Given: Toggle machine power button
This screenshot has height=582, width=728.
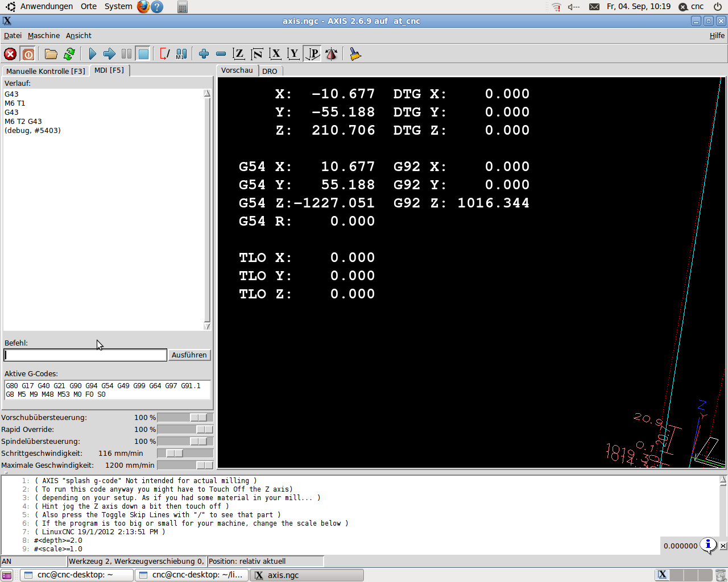Looking at the screenshot, I should [x=28, y=54].
